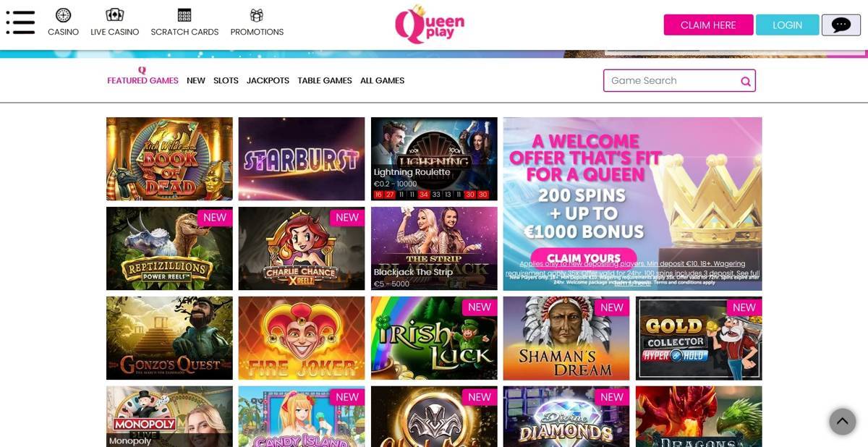Click the Casino roulette wheel icon

tap(63, 15)
